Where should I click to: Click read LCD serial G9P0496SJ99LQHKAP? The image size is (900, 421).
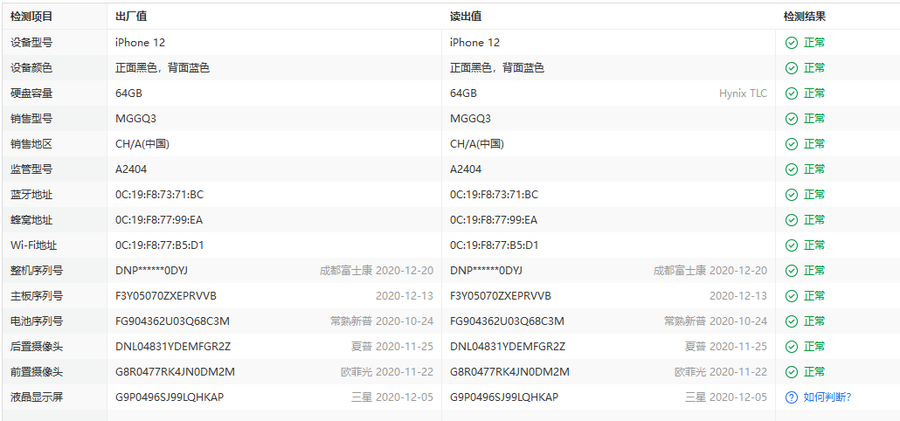coord(504,397)
